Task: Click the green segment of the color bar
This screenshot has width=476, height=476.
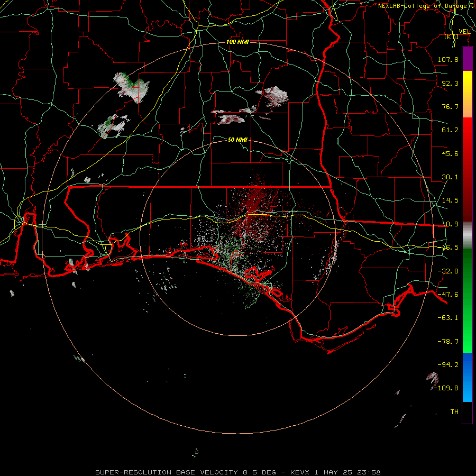Action: tap(467, 300)
